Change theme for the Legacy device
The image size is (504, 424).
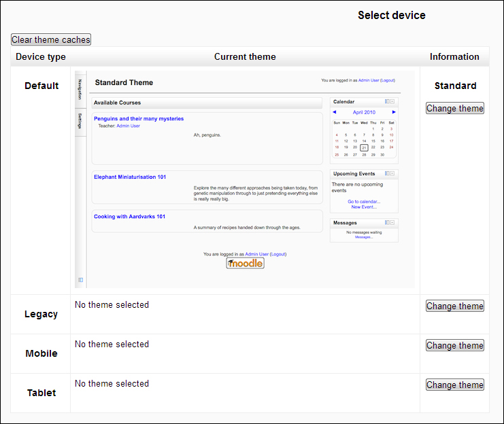(x=454, y=306)
